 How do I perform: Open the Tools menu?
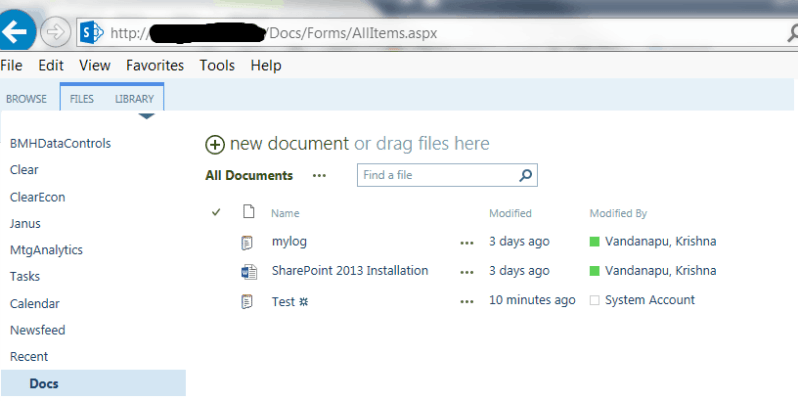click(x=217, y=66)
